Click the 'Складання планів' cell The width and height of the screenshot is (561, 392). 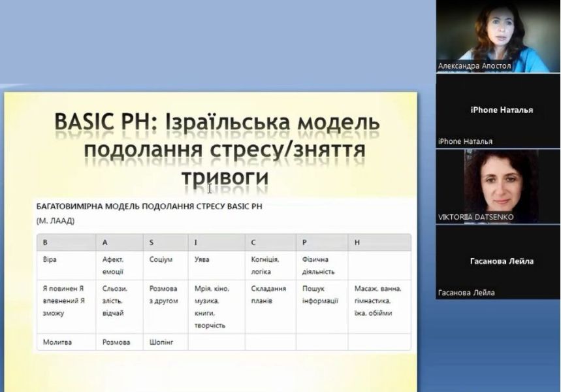point(270,307)
